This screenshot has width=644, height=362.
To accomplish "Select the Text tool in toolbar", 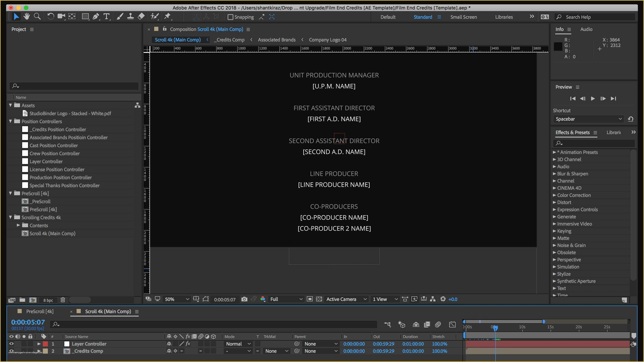I will (107, 16).
